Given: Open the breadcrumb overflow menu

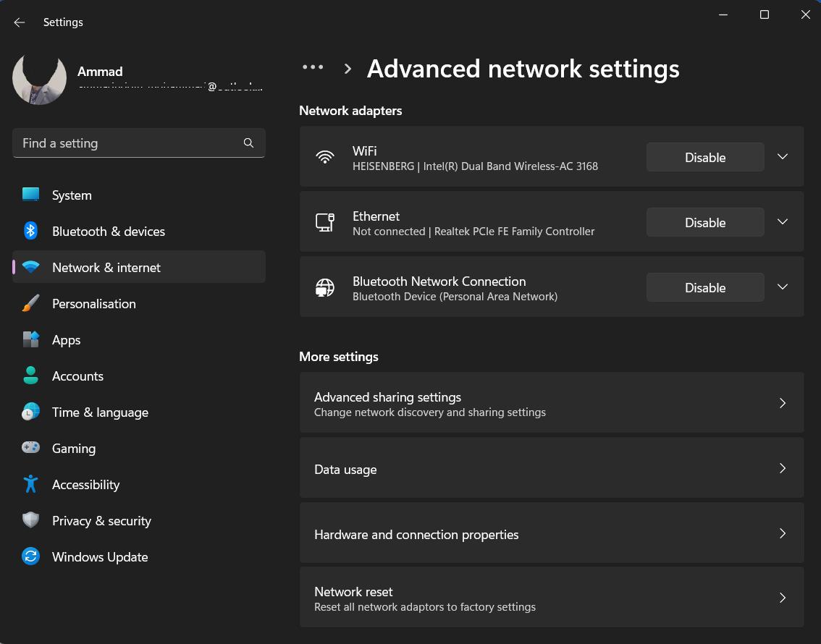Looking at the screenshot, I should tap(313, 67).
